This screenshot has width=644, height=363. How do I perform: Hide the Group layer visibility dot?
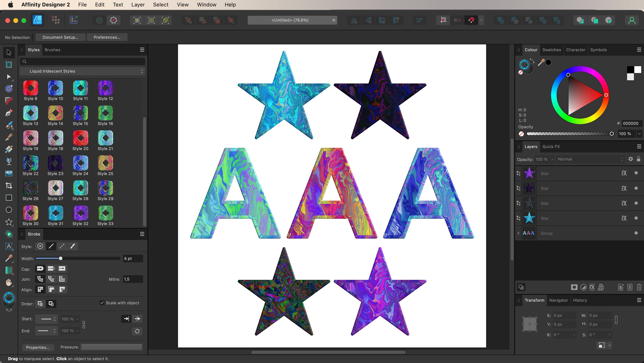click(636, 233)
